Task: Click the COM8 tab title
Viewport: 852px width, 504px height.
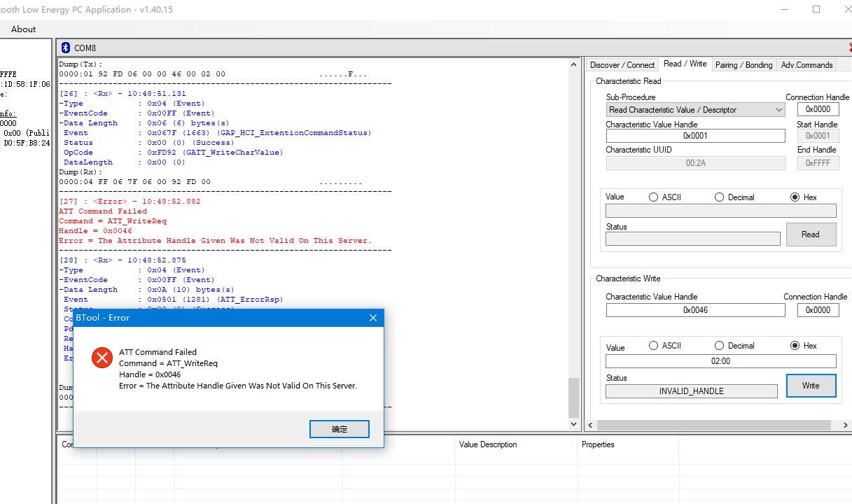Action: pos(85,48)
